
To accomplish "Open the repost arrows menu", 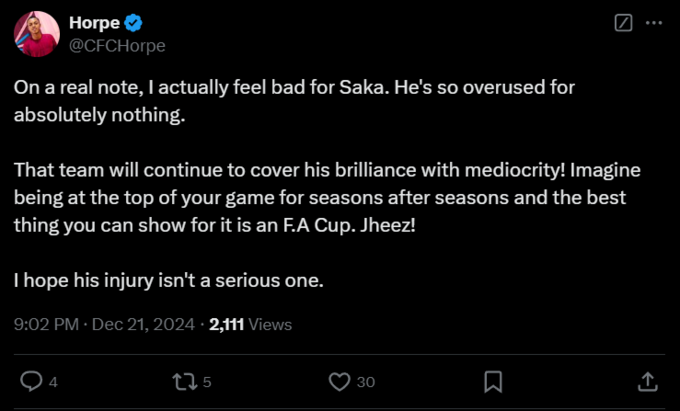I will tap(184, 381).
